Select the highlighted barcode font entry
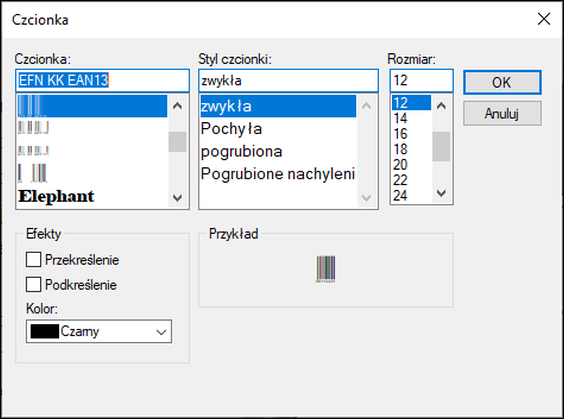Screen dimensions: 564x419 92,106
